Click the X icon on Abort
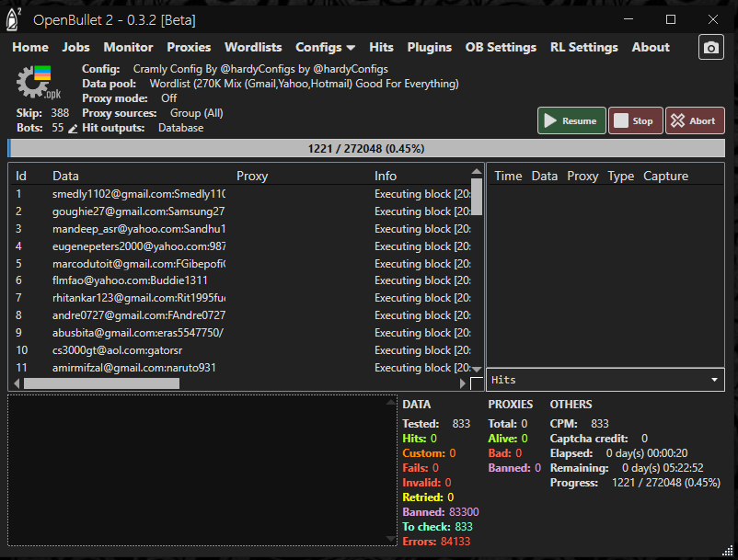Viewport: 738px width, 560px height. tap(677, 120)
